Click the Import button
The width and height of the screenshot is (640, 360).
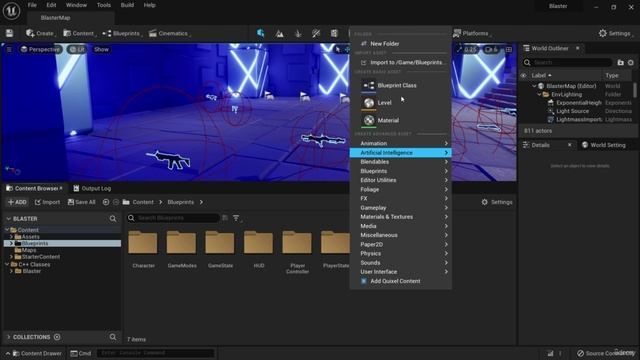click(47, 202)
